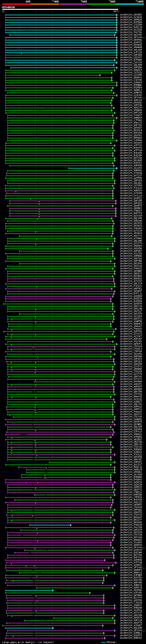Click the short cyan bar for UniRef100_A8VPW2
Image resolution: width=146 pixels, height=644 pixels.
[x=29, y=590]
